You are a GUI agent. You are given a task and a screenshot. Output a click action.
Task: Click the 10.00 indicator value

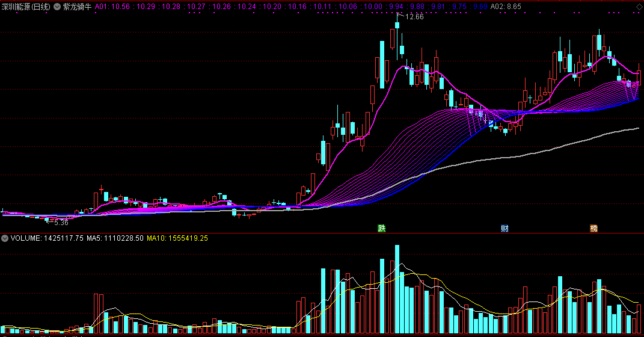(x=373, y=7)
